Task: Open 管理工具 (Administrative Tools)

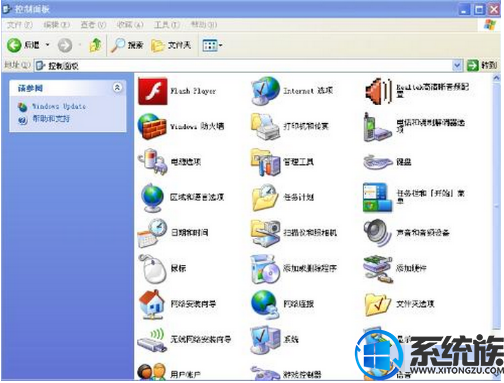Action: tap(282, 162)
